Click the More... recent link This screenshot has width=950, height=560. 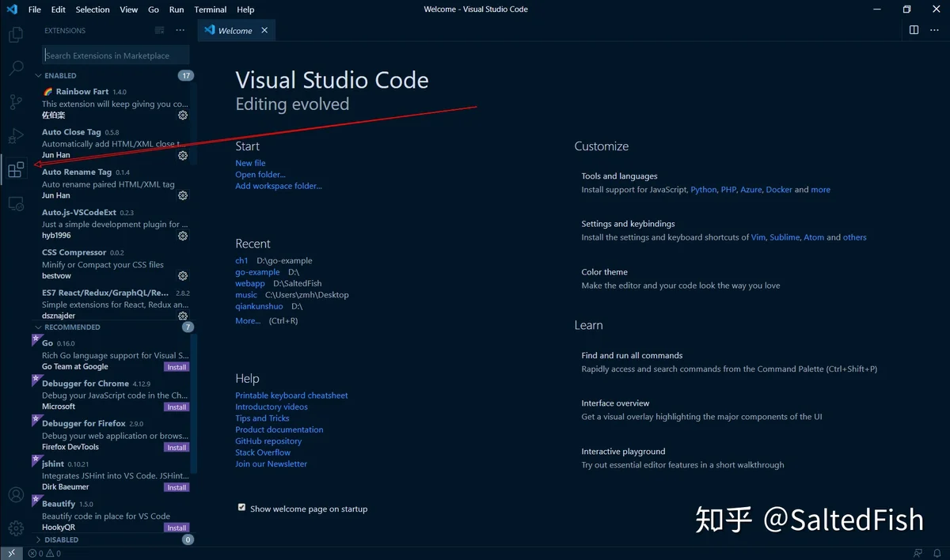click(x=248, y=320)
